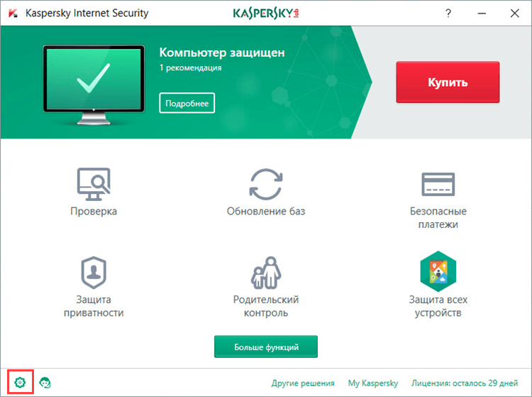Open the My Kaspersky link
532x397 pixels.
373,383
